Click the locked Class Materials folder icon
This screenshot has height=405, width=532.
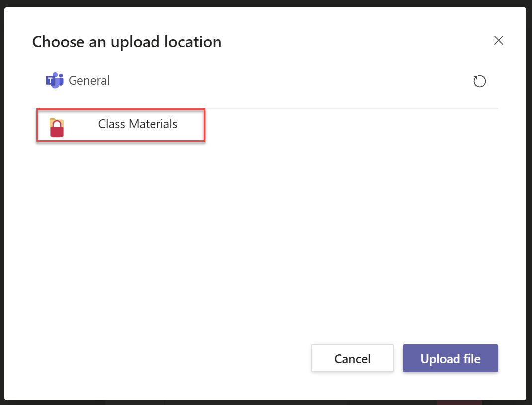(57, 127)
